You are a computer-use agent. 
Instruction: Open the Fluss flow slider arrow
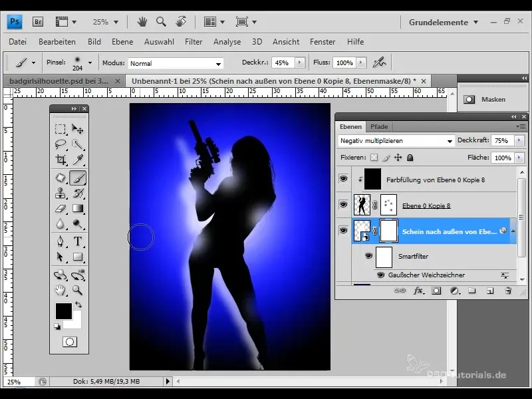[361, 63]
